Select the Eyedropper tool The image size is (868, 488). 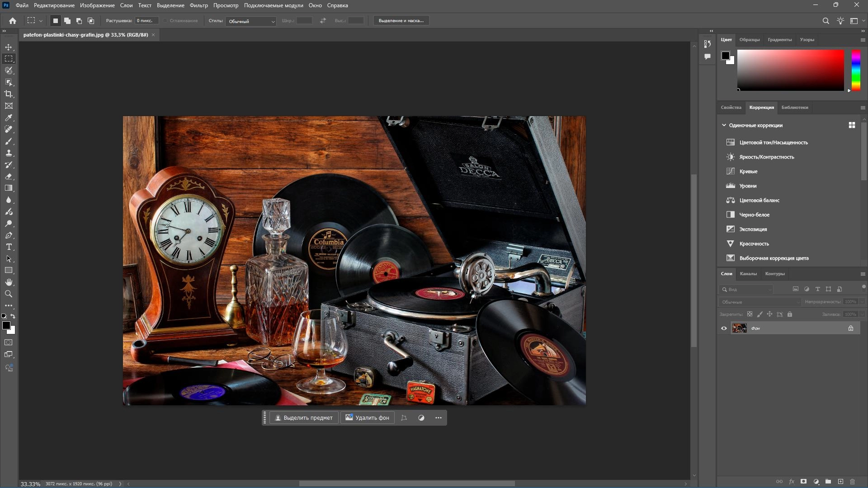tap(9, 117)
